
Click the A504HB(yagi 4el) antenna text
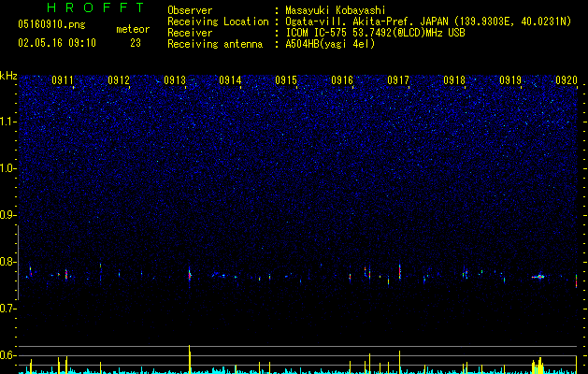click(x=330, y=44)
